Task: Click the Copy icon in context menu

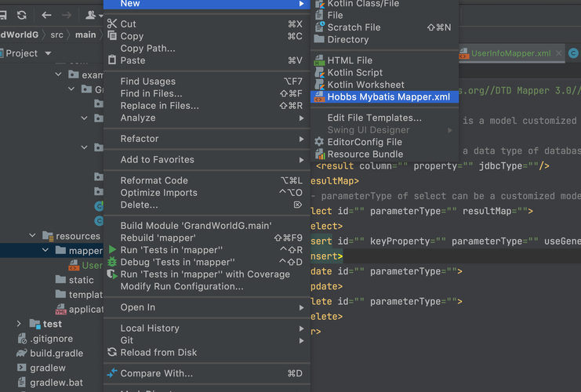Action: point(112,35)
